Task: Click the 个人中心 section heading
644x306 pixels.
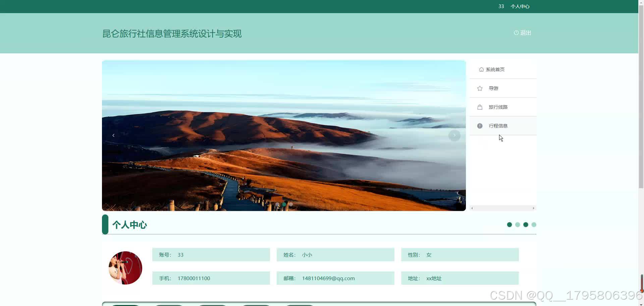Action: click(x=129, y=225)
